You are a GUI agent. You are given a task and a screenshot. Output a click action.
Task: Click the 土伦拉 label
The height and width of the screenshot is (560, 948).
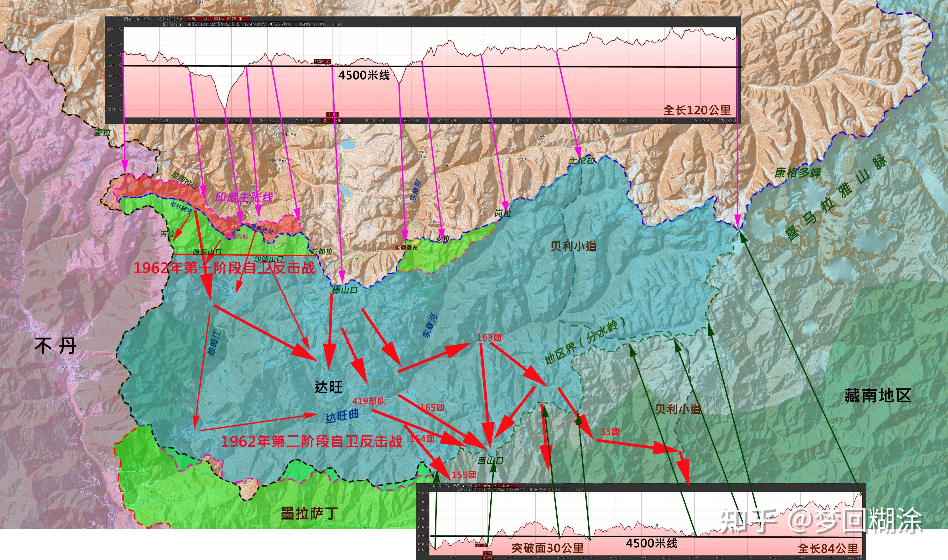(582, 161)
